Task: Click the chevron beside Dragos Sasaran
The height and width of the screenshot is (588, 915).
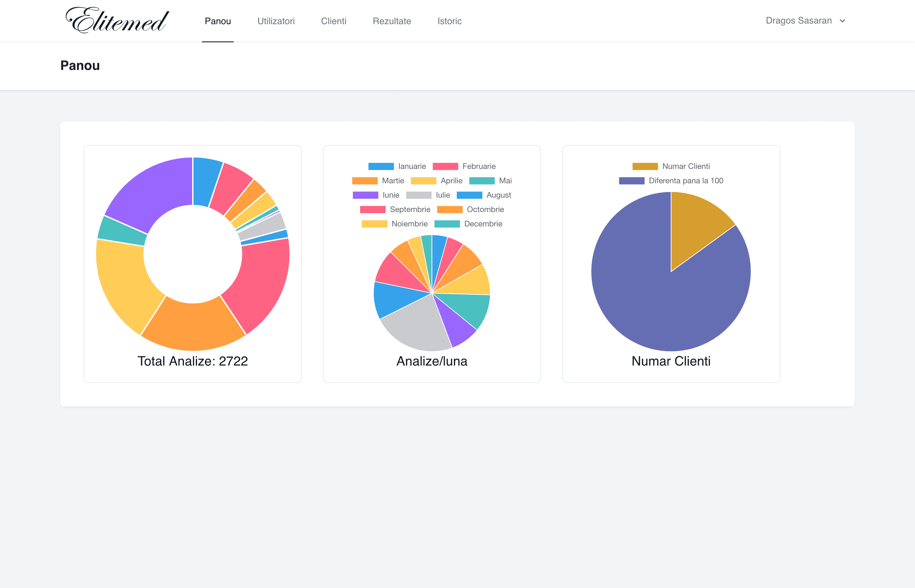Action: click(842, 21)
